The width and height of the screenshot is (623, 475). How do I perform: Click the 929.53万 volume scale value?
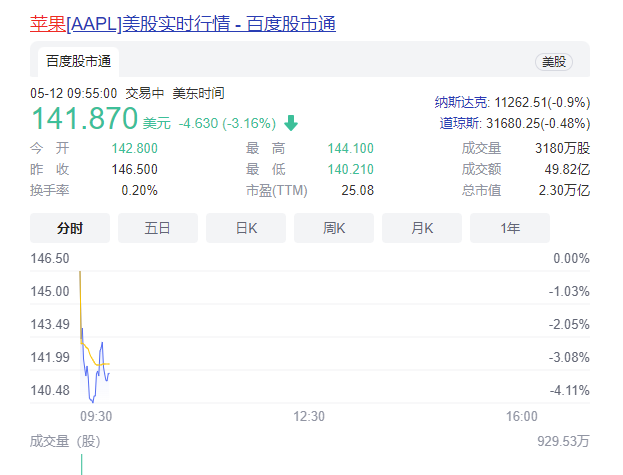[563, 441]
